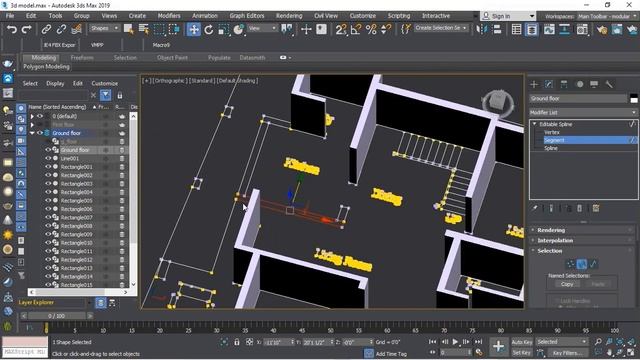Toggle Auto Key animation mode
Viewport: 640px width, 360px height.
[522, 342]
